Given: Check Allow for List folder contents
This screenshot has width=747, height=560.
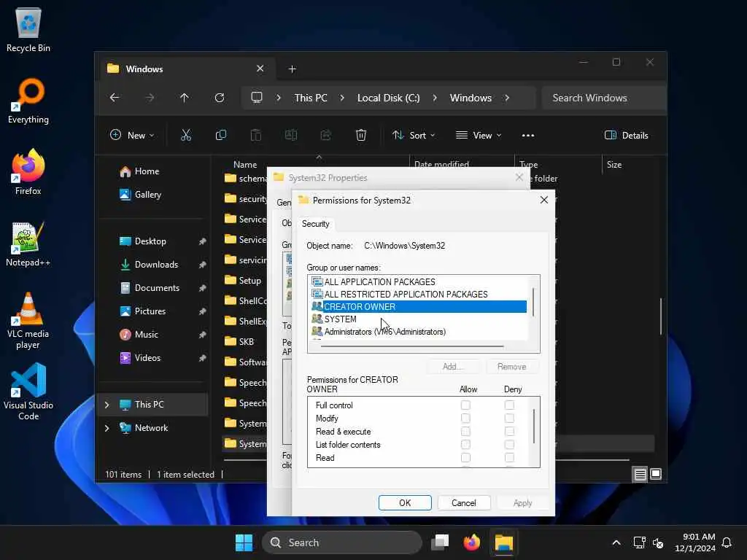Looking at the screenshot, I should click(x=465, y=444).
